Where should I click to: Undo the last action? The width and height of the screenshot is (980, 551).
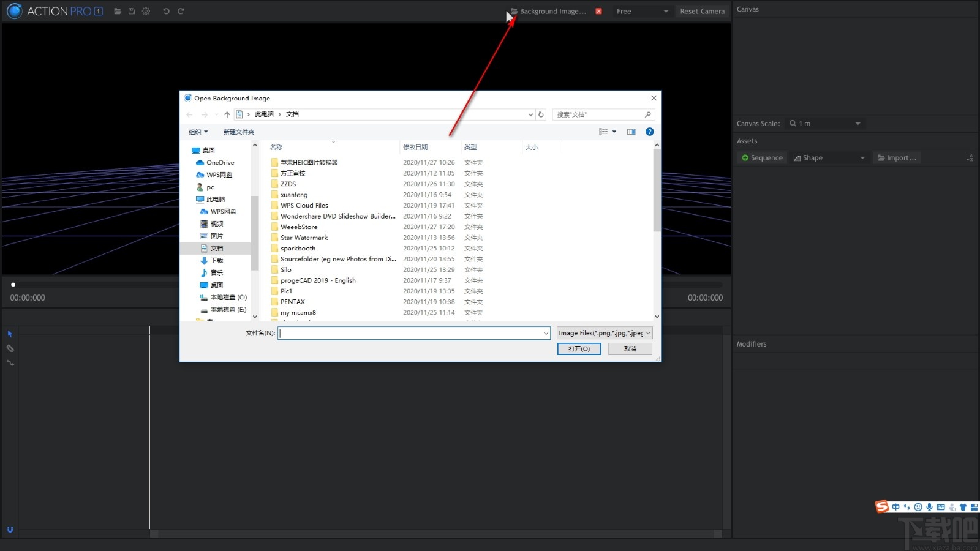coord(165,11)
